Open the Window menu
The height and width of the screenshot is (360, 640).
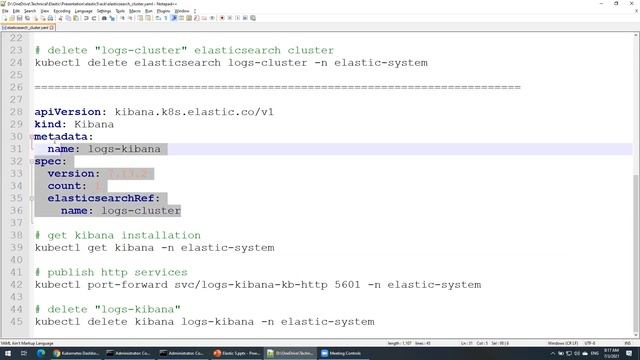[182, 11]
